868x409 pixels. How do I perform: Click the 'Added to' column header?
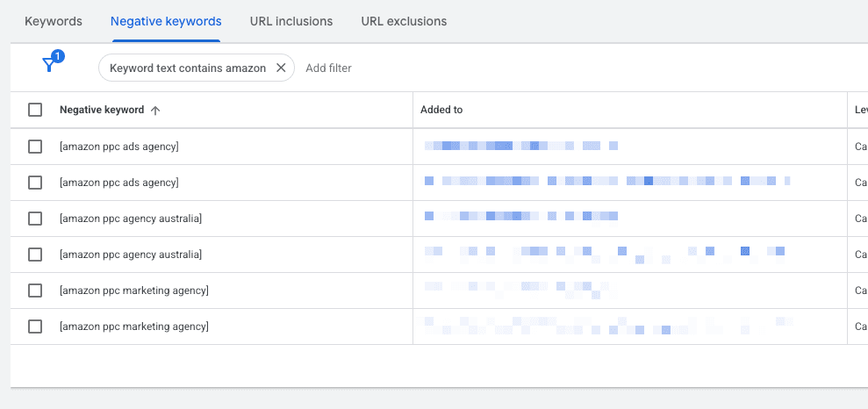coord(441,110)
